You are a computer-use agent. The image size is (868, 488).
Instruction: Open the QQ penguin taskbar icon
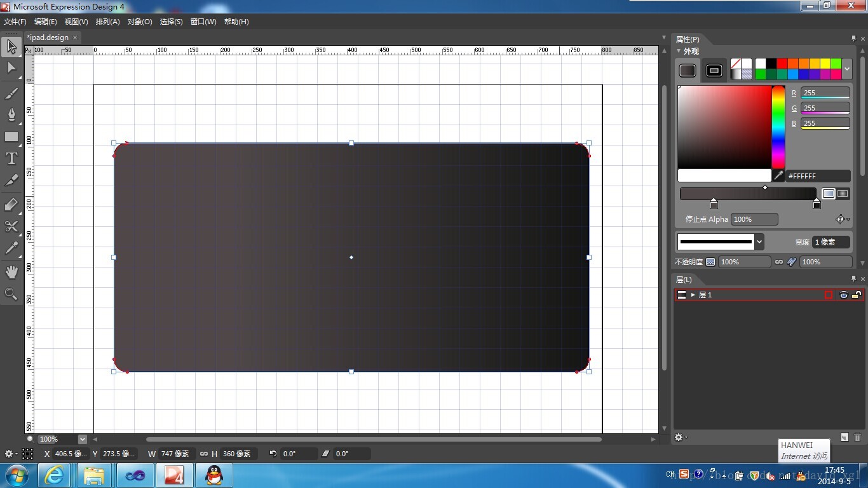214,475
